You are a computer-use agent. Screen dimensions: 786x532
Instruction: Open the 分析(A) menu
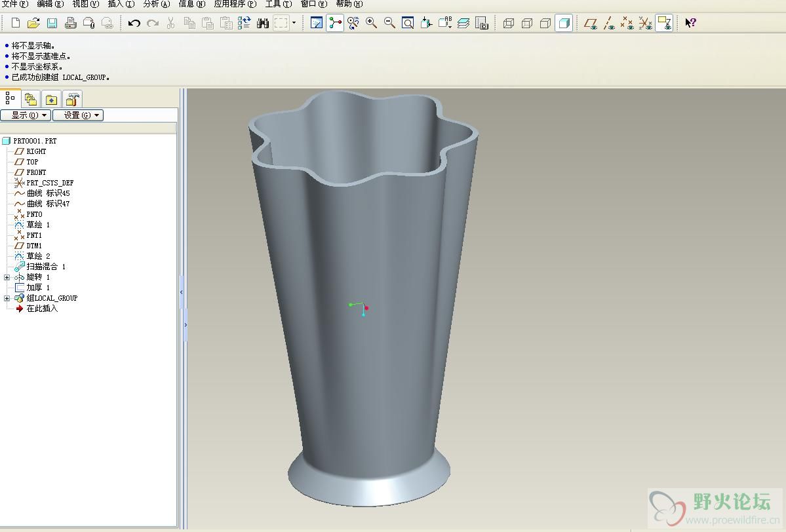[157, 4]
